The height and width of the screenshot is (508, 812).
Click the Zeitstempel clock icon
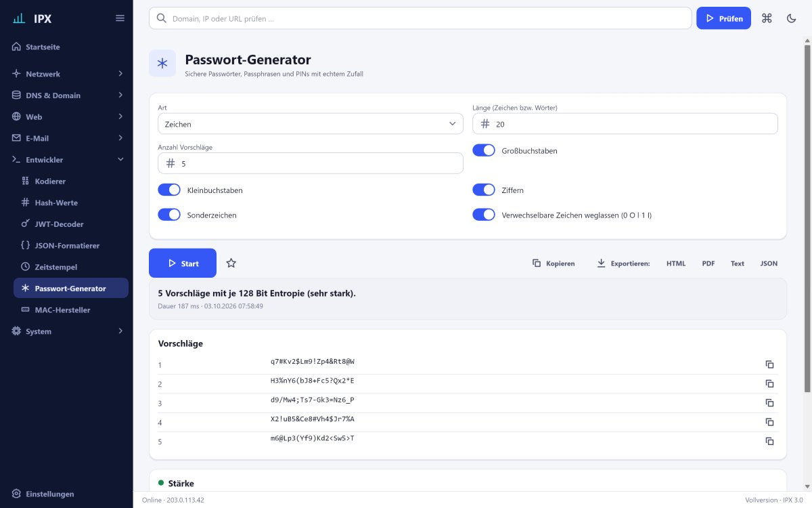tap(26, 267)
